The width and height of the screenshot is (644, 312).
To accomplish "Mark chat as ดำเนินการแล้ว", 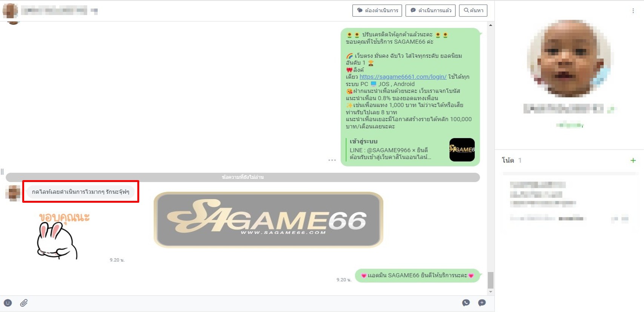I will click(x=430, y=11).
